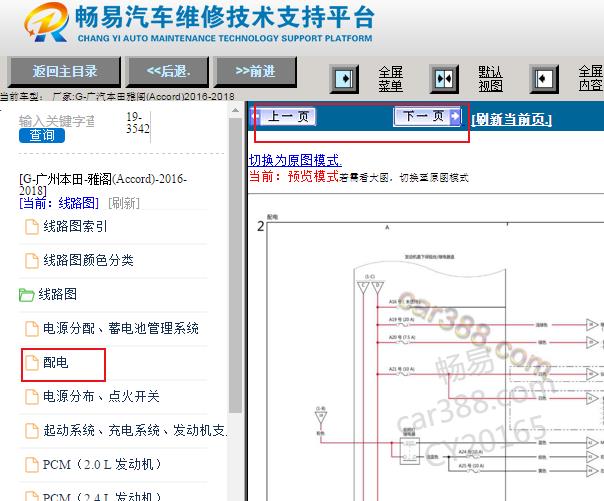The width and height of the screenshot is (604, 501).
Task: Click the page icon beside 线路图颜色分类
Action: pyautogui.click(x=32, y=261)
